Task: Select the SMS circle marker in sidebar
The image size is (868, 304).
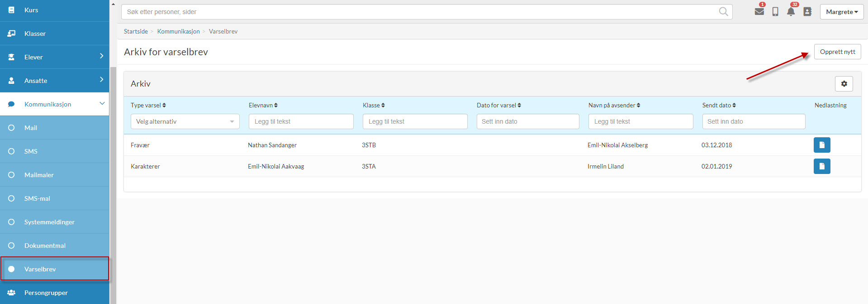Action: (x=11, y=151)
